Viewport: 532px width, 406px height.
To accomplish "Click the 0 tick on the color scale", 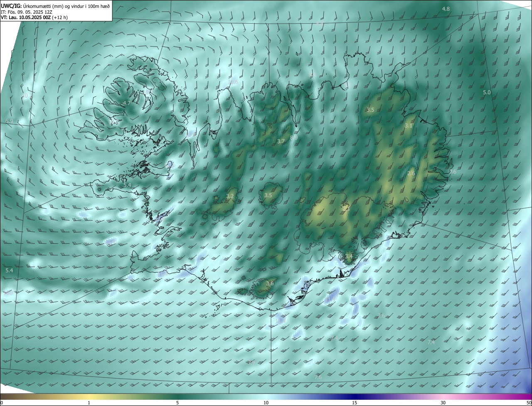I will point(2,403).
